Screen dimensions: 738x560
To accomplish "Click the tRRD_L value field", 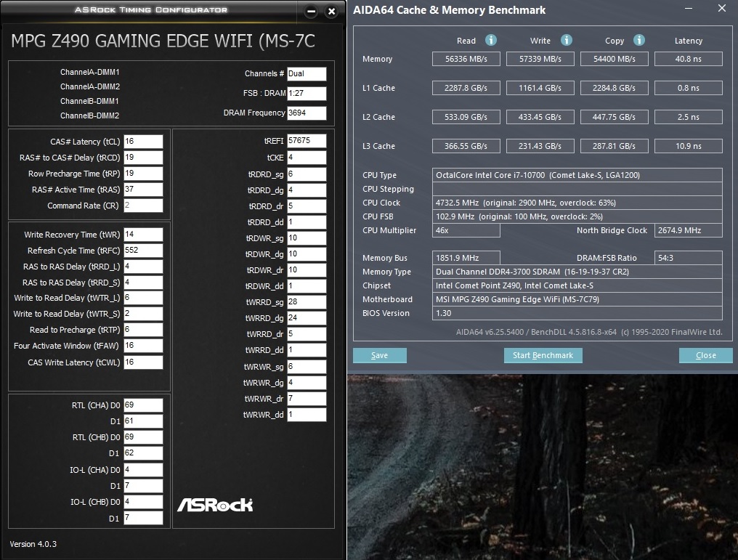I will (143, 267).
